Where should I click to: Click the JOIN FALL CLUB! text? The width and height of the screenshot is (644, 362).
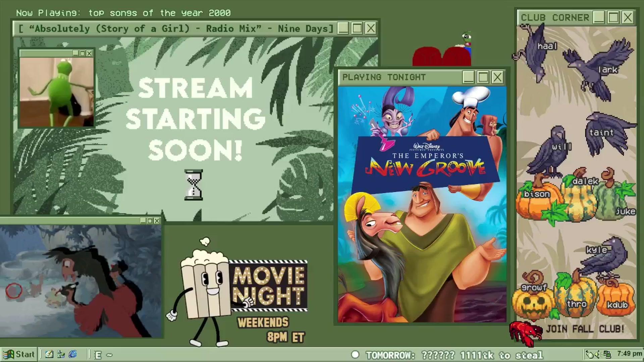[x=585, y=329]
